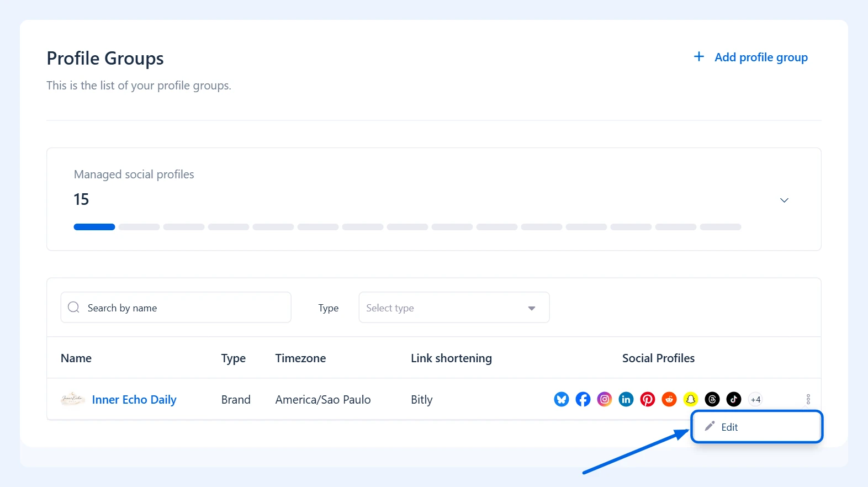Open the three-dot menu for Inner Echo Daily
This screenshot has width=868, height=487.
tap(808, 399)
